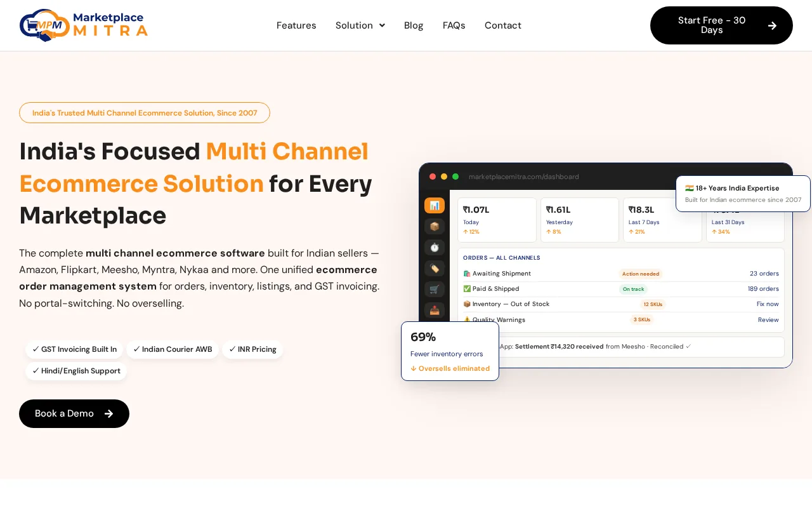The image size is (812, 508).
Task: Click the Start Free - 30 Days button
Action: point(721,25)
